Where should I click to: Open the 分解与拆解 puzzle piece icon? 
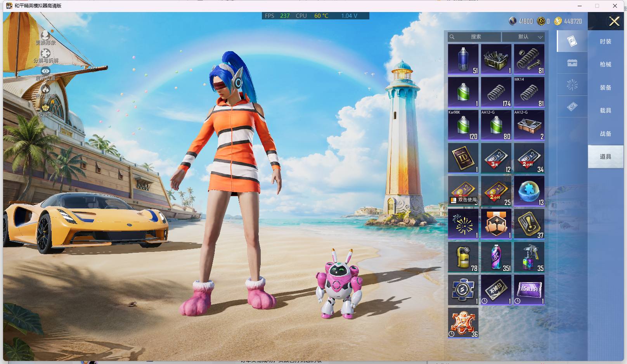(x=45, y=53)
